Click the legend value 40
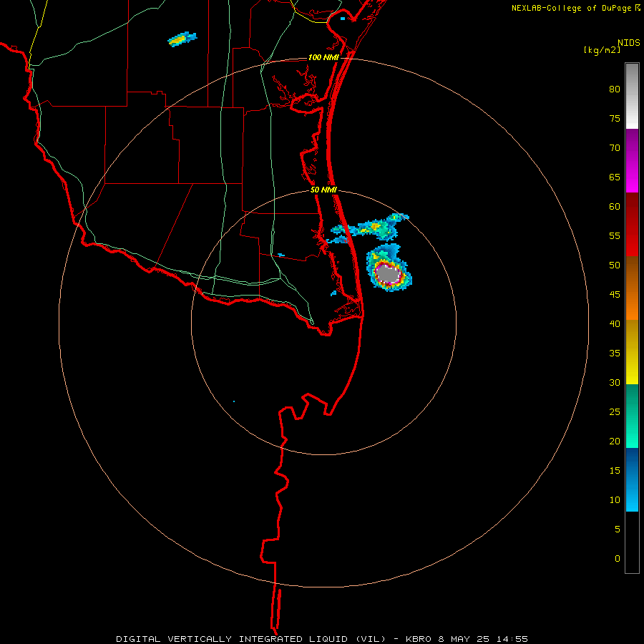This screenshot has width=644, height=644. 615,323
